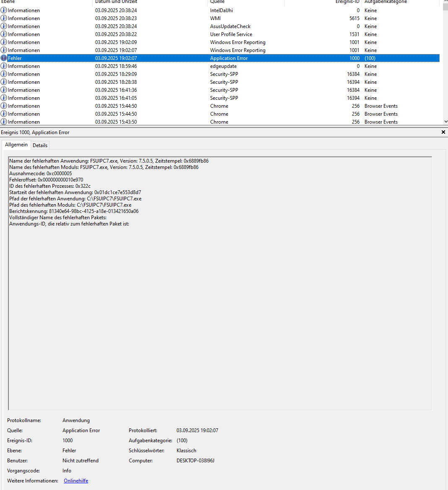Click Name des fehlerhaften Moduls line
448x490 pixels.
click(104, 167)
